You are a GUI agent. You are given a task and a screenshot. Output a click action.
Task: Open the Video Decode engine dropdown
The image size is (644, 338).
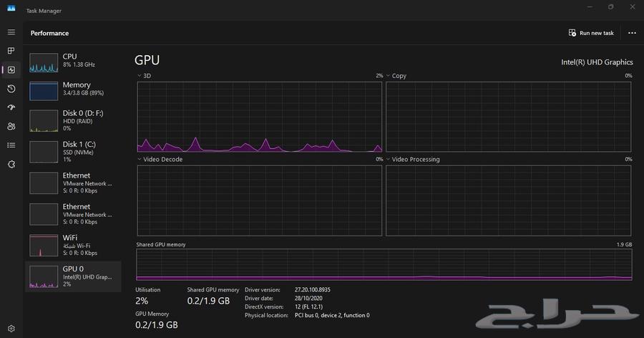click(x=140, y=160)
